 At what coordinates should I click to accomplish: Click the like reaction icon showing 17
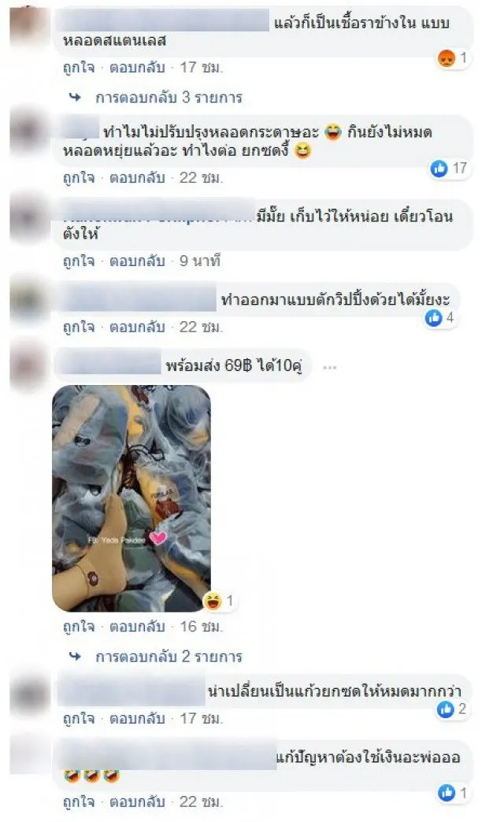pyautogui.click(x=439, y=168)
